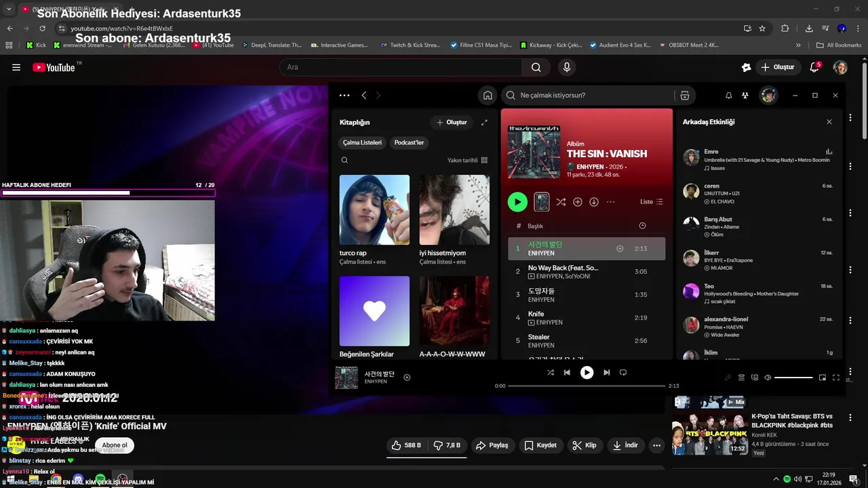The image size is (868, 488).
Task: Toggle album shuffle next to cover preview
Action: [x=561, y=202]
